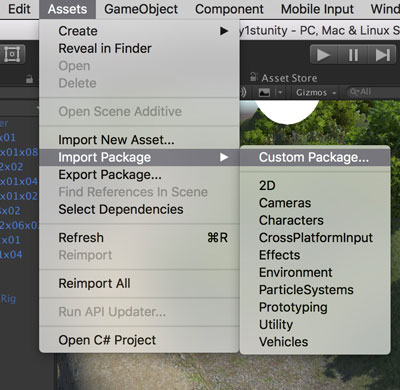The image size is (400, 390).
Task: Import the CrossPlatformInput package
Action: (x=315, y=238)
